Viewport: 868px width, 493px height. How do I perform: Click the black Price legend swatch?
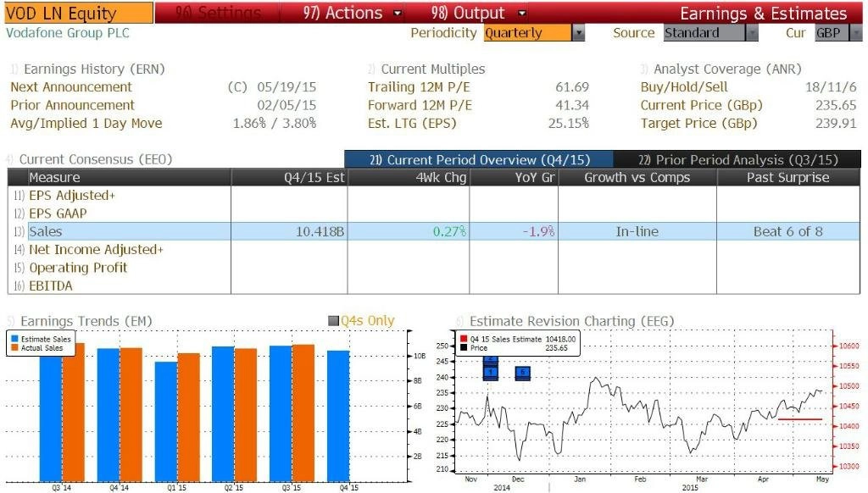[464, 347]
